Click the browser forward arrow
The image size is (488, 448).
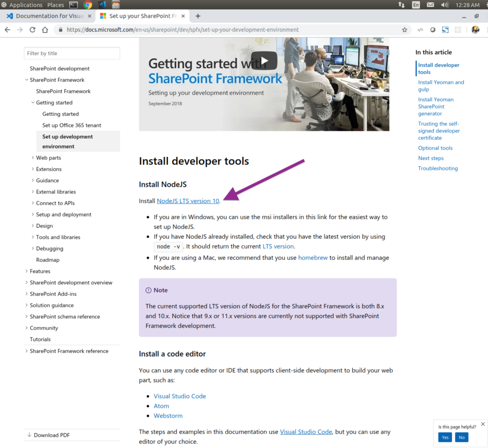pyautogui.click(x=20, y=30)
